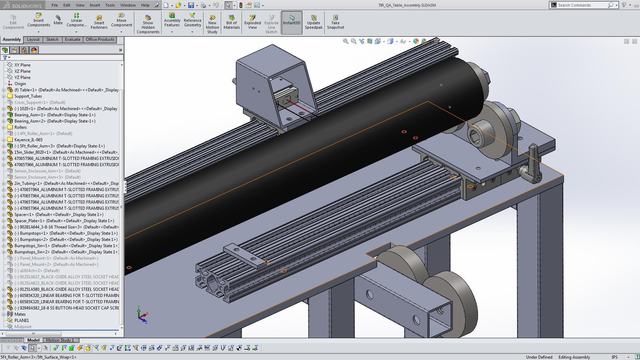The width and height of the screenshot is (640, 360).
Task: Click the Open document icon
Action: (x=178, y=5)
